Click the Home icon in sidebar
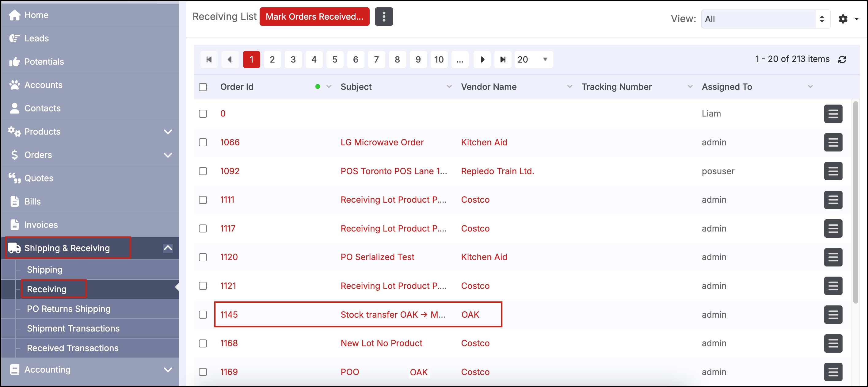 click(x=14, y=15)
